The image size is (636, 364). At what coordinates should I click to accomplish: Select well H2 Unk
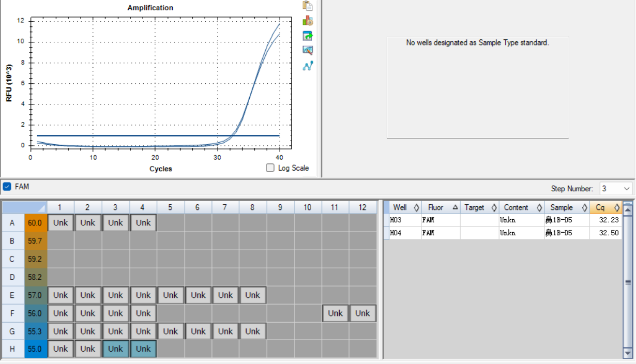(x=88, y=349)
